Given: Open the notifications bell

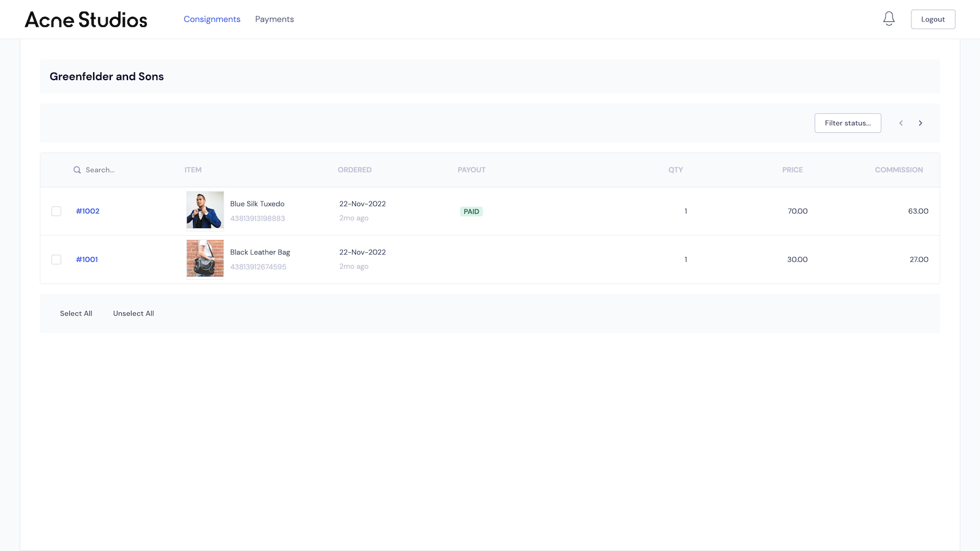Looking at the screenshot, I should [x=889, y=19].
